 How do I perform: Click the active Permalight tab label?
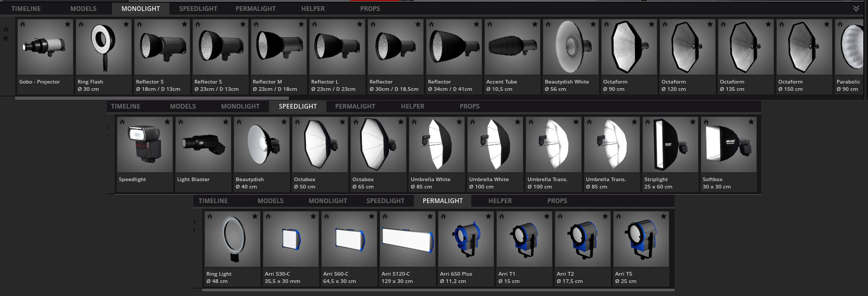[443, 200]
